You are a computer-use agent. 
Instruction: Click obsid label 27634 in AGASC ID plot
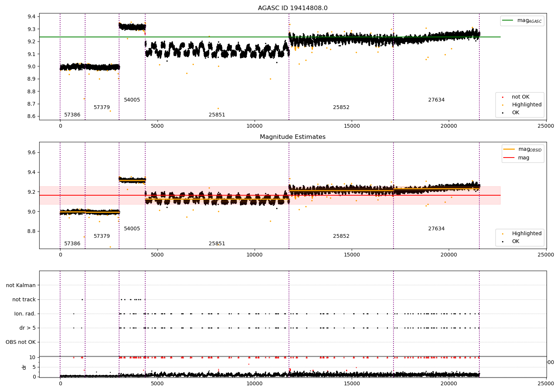[x=436, y=100]
